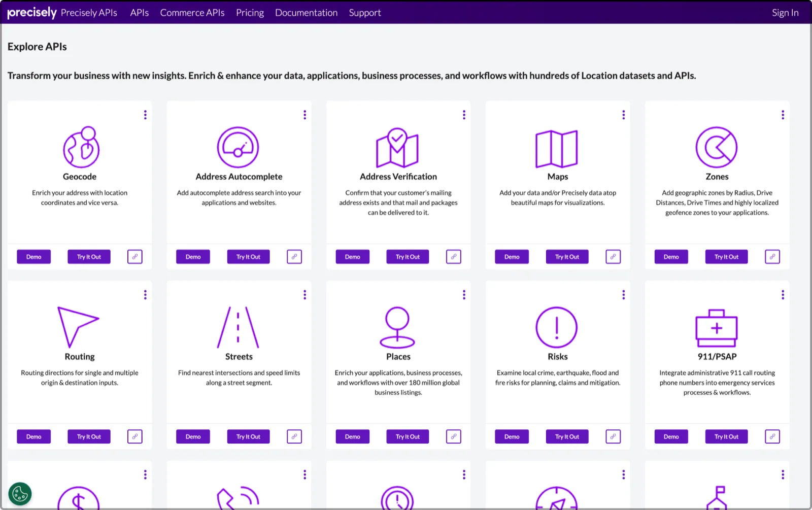Copy link icon on Address Verification card
812x510 pixels.
click(454, 257)
